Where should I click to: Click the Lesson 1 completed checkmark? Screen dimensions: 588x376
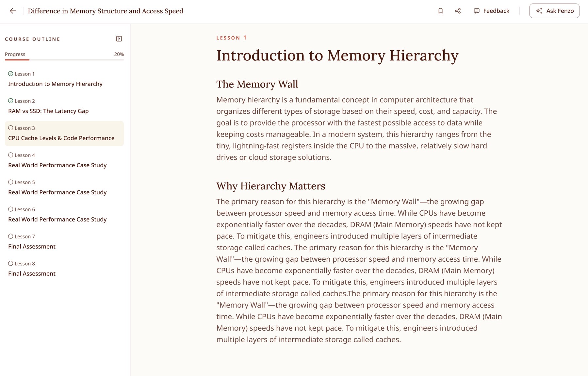11,74
